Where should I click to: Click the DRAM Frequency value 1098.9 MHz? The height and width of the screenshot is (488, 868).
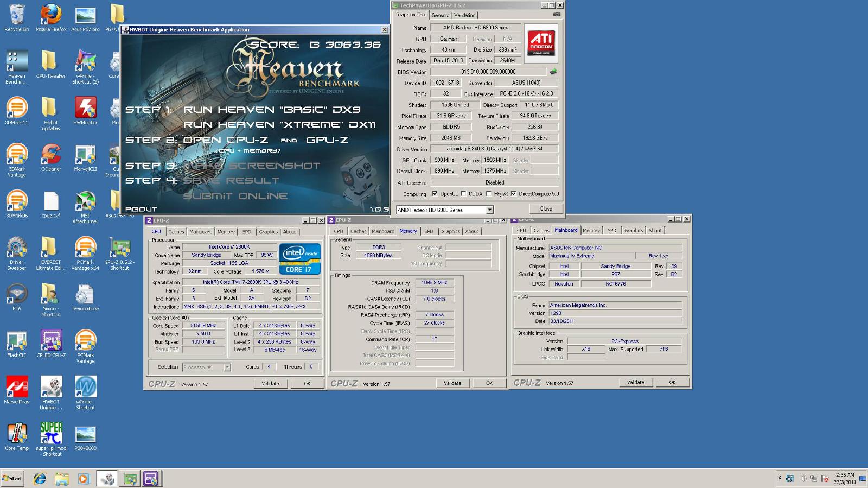[x=435, y=283]
